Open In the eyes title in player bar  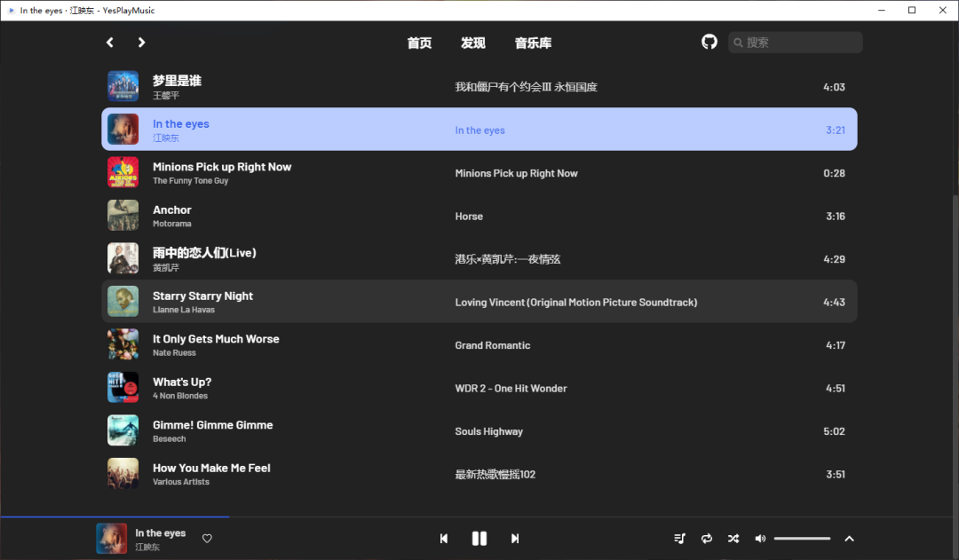click(160, 533)
